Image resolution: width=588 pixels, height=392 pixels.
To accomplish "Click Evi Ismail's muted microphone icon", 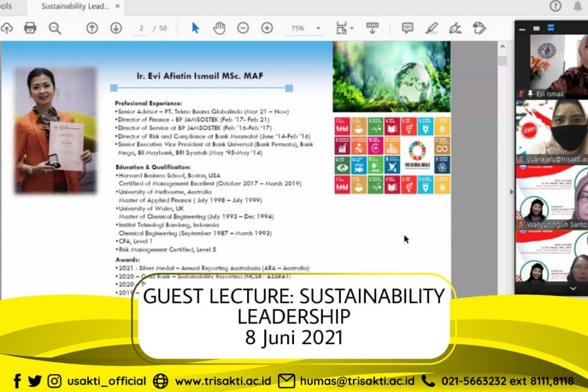I will point(521,94).
